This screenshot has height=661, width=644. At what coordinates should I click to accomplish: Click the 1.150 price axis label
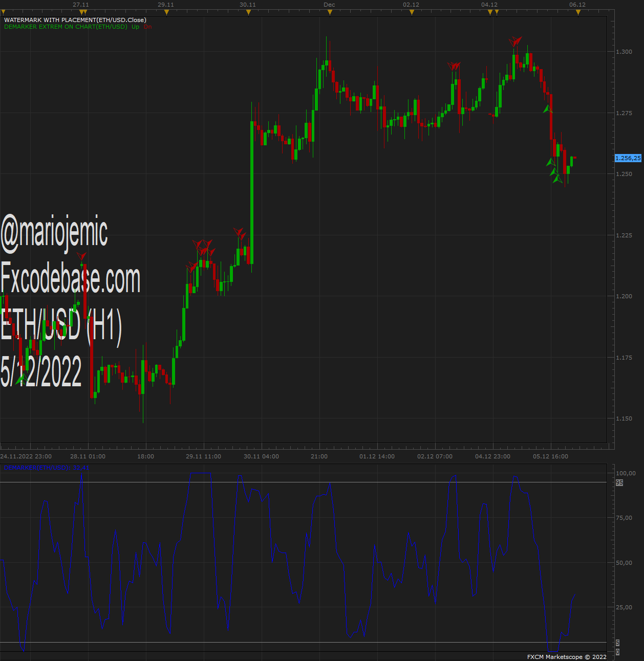[x=624, y=418]
